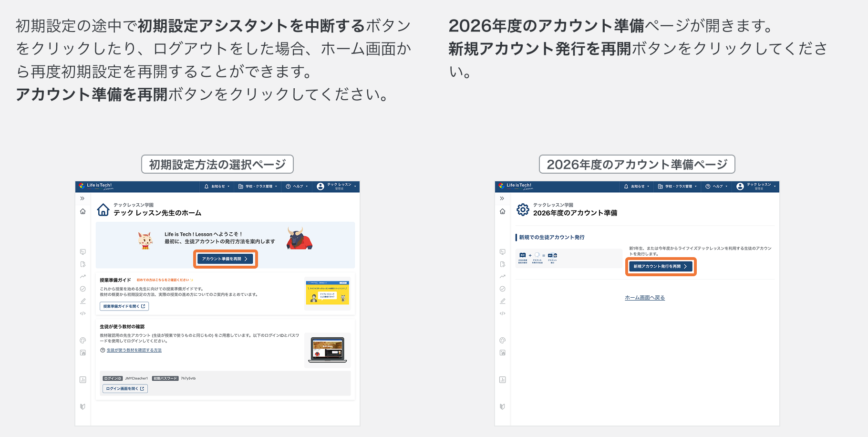Expand the collapsed sidebar with the >> arrow
This screenshot has width=868, height=437.
point(82,198)
